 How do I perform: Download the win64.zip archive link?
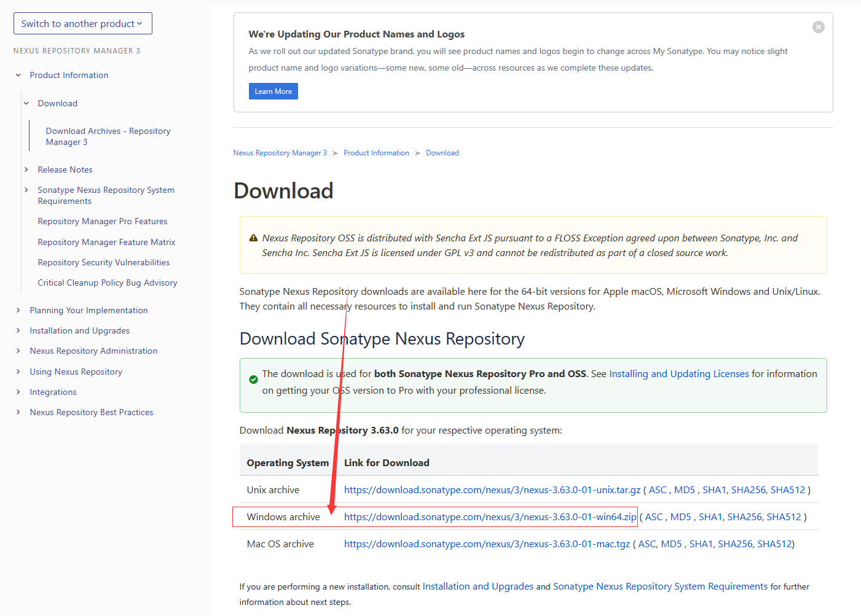[490, 517]
